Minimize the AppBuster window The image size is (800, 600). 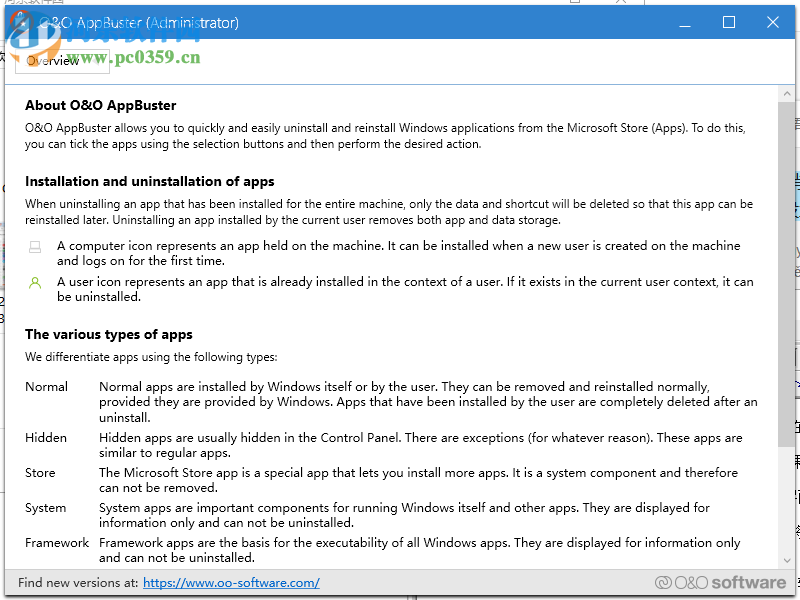(686, 22)
